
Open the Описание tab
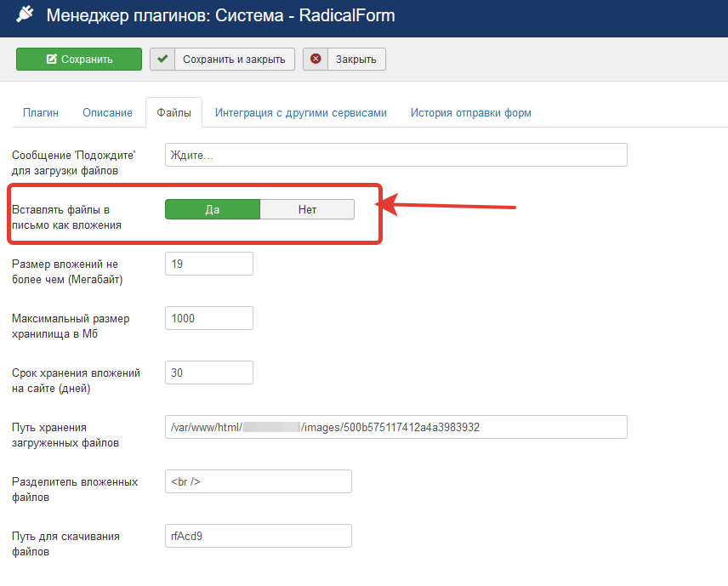(107, 112)
